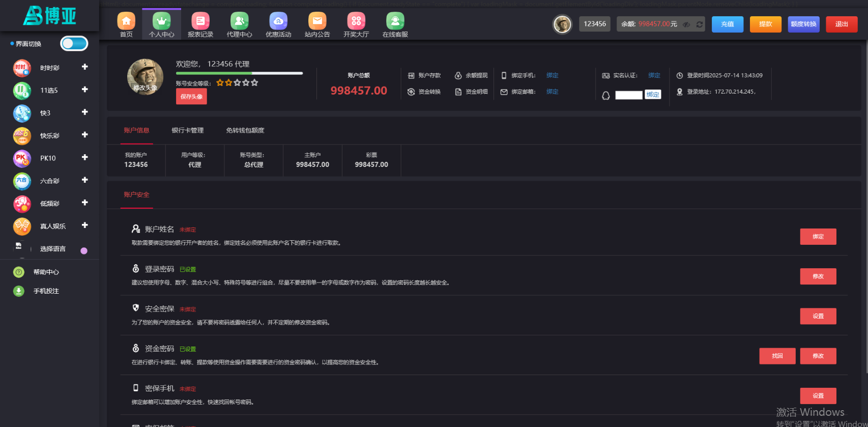
Task: Expand the 11选5 category with its plus
Action: click(85, 90)
